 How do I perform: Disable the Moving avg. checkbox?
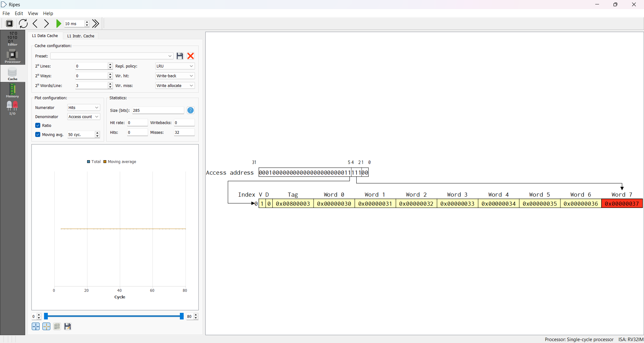tap(38, 134)
